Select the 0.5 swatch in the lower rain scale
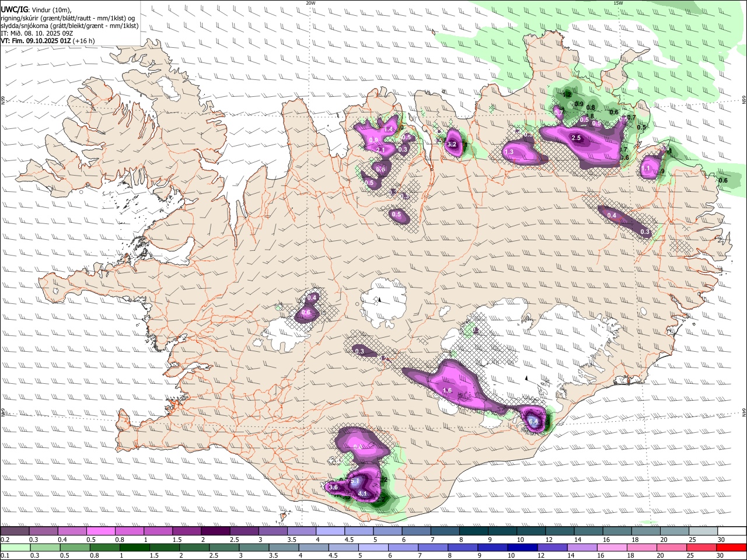The width and height of the screenshot is (747, 560). pos(75,547)
